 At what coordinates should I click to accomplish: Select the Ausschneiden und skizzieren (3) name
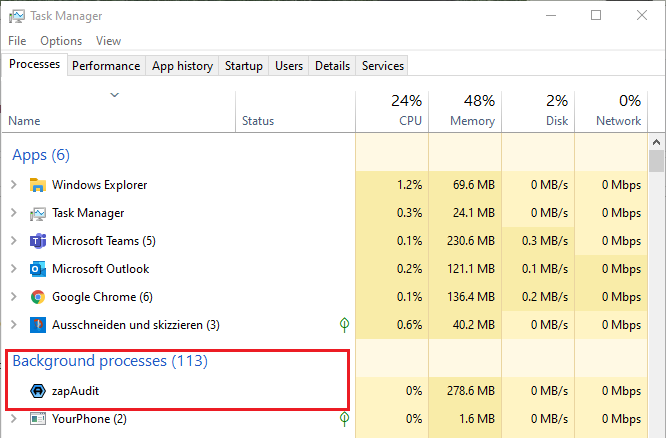(135, 325)
